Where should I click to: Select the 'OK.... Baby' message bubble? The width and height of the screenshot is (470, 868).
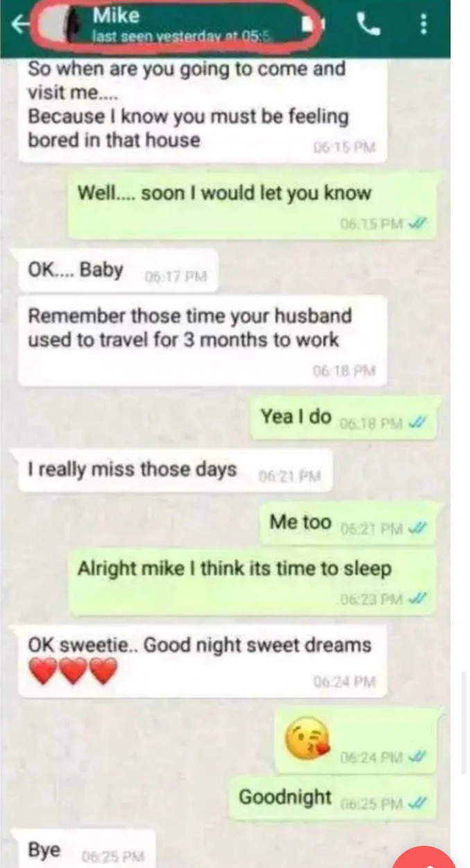(x=118, y=272)
